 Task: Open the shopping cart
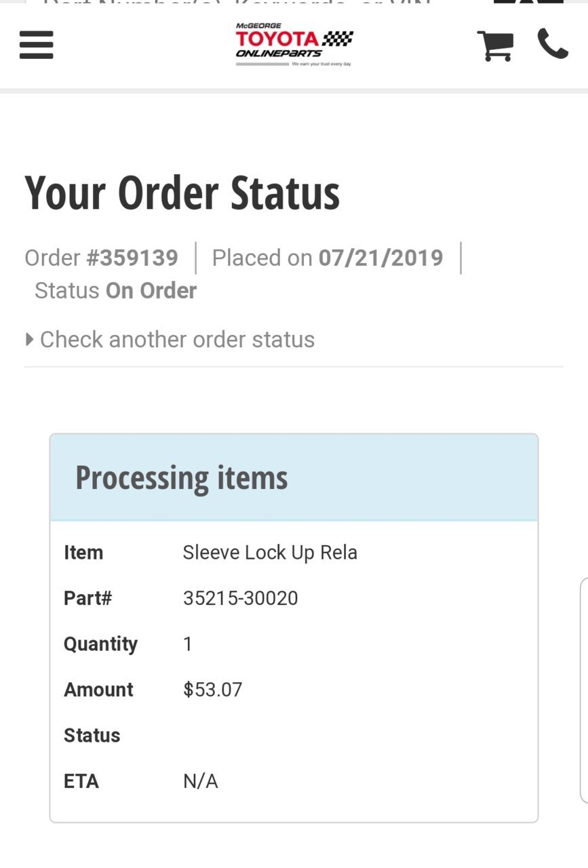pos(495,45)
